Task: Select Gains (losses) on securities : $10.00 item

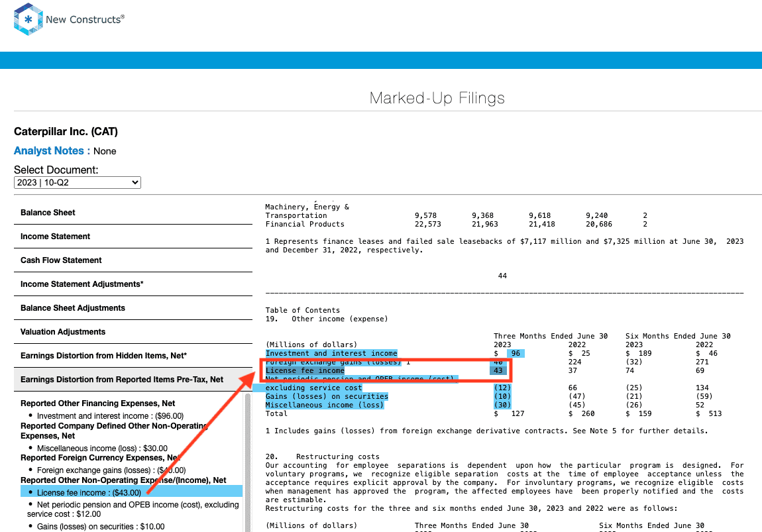Action: [x=101, y=527]
